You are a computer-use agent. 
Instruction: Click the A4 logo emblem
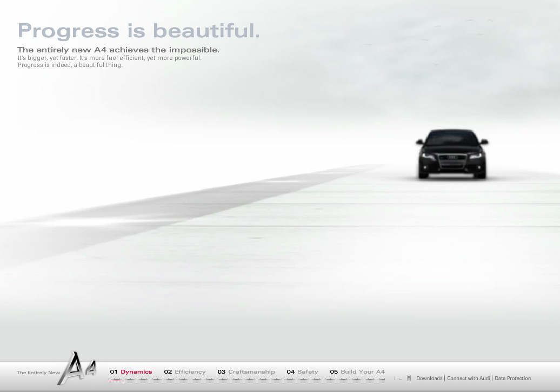click(x=77, y=368)
